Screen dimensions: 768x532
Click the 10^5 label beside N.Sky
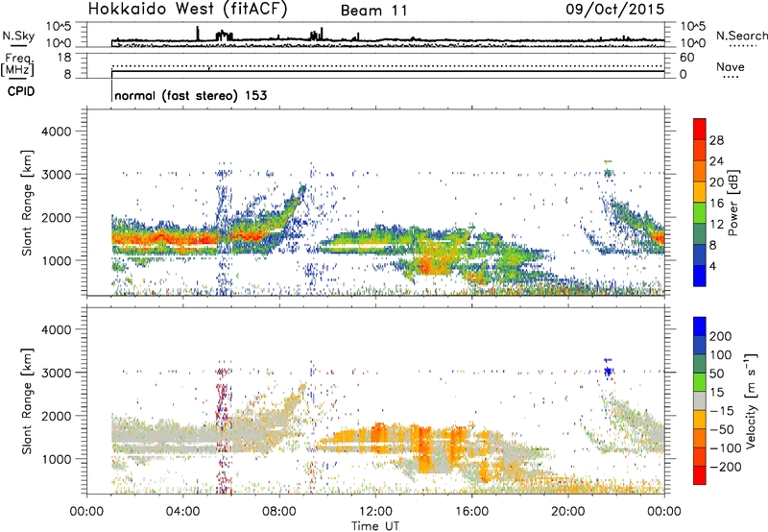point(59,27)
